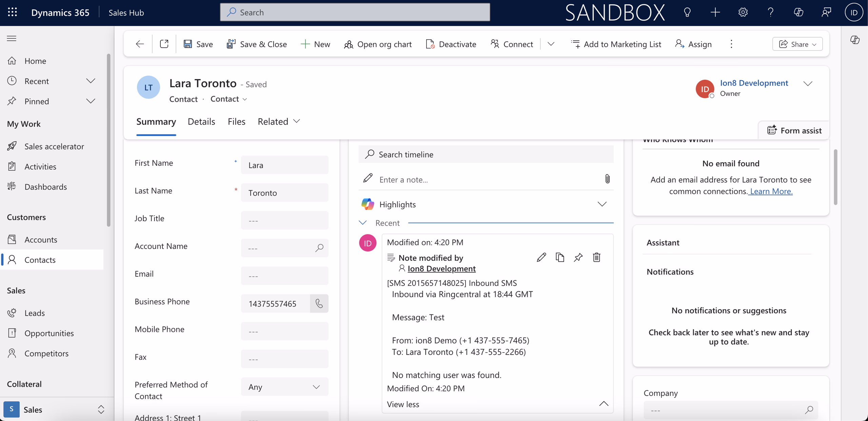Select Deactivate in the command bar
Viewport: 868px width, 421px height.
click(451, 44)
